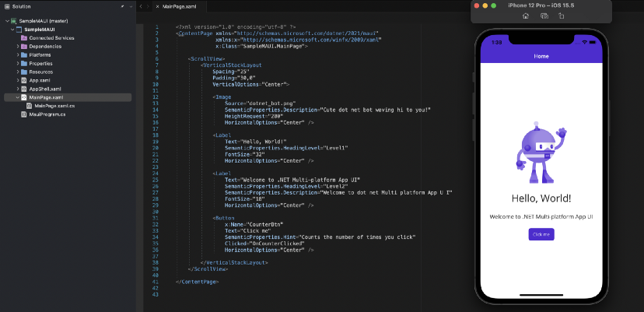The height and width of the screenshot is (312, 644).
Task: Place cursor on the opening Button tag
Action: [223, 218]
